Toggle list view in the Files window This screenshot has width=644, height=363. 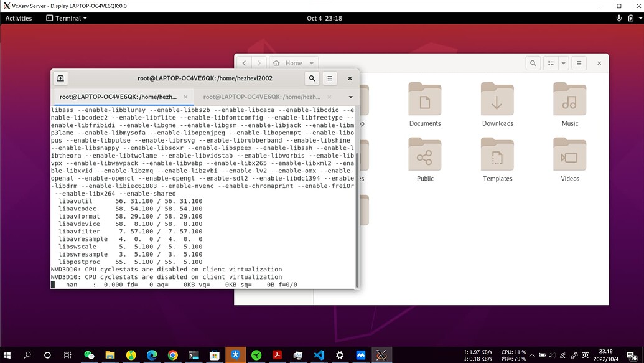(x=550, y=63)
